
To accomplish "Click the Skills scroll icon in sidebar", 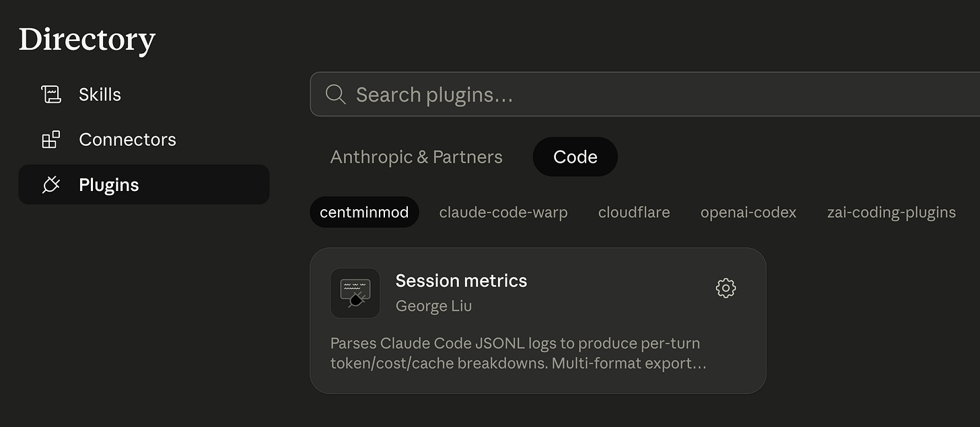I will click(x=51, y=94).
